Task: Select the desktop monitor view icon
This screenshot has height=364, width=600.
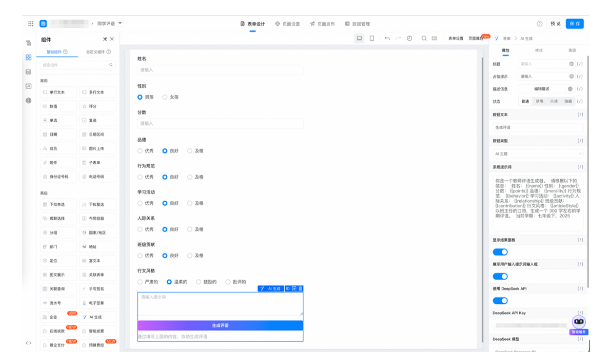Action: [359, 38]
